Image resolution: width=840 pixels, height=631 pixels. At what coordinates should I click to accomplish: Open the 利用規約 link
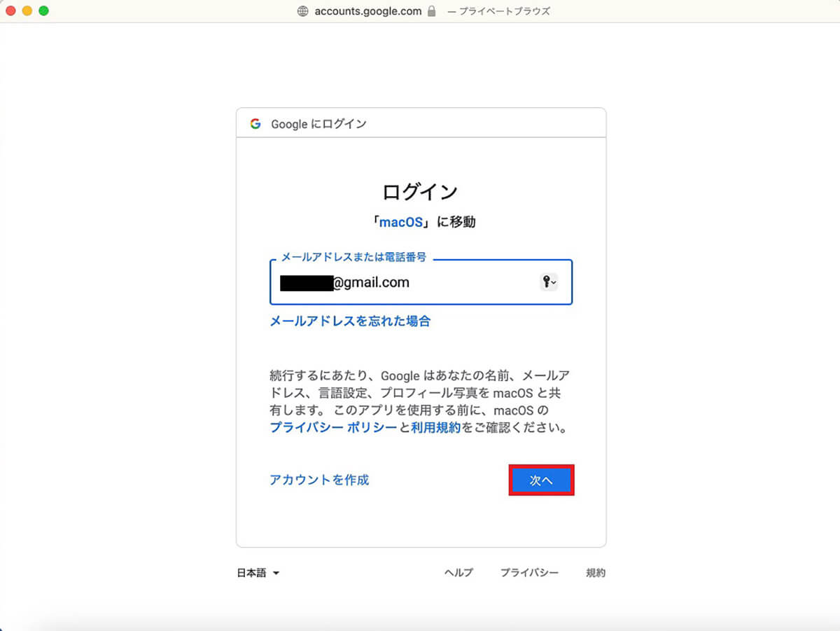435,427
